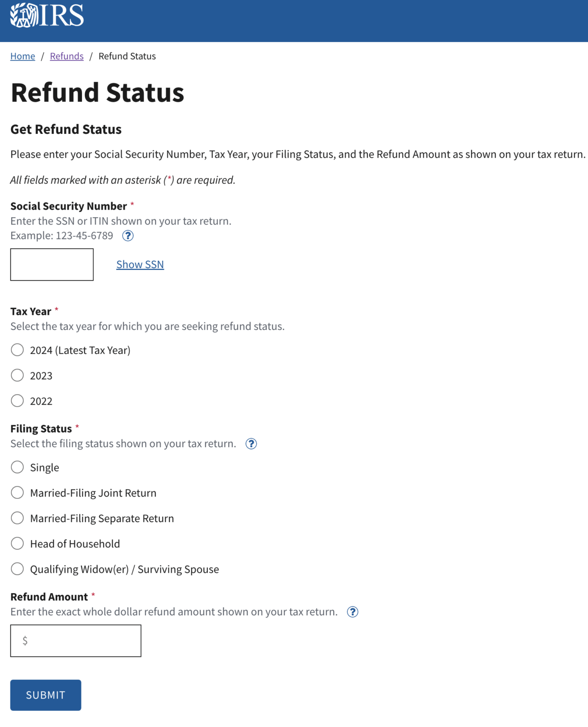Click the Refund Amount dollar field
The width and height of the screenshot is (588, 727).
(76, 640)
